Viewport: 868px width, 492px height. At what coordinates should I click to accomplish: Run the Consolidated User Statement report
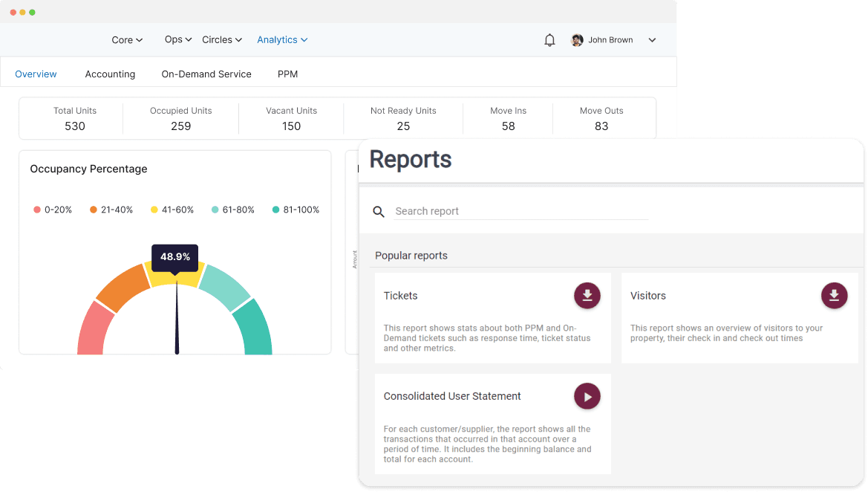point(587,396)
